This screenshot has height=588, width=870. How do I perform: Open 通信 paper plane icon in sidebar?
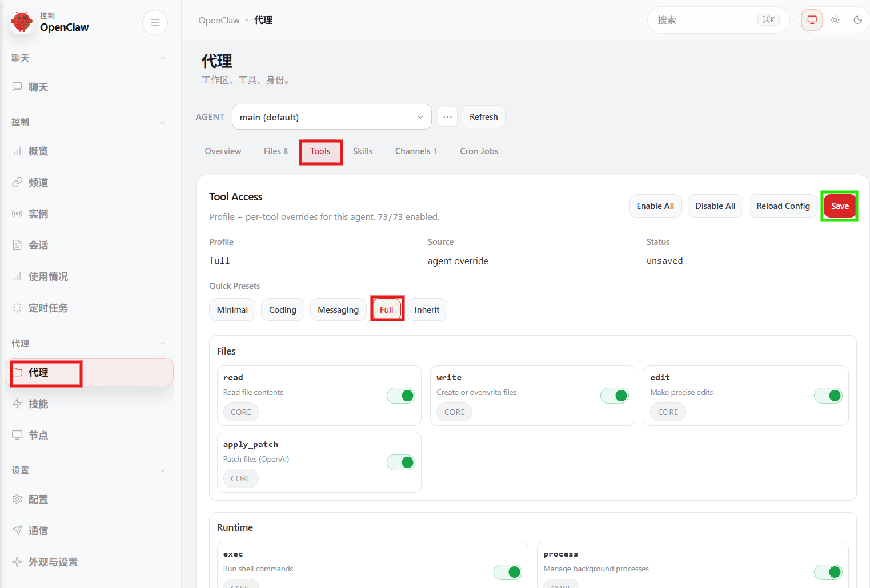(x=17, y=530)
